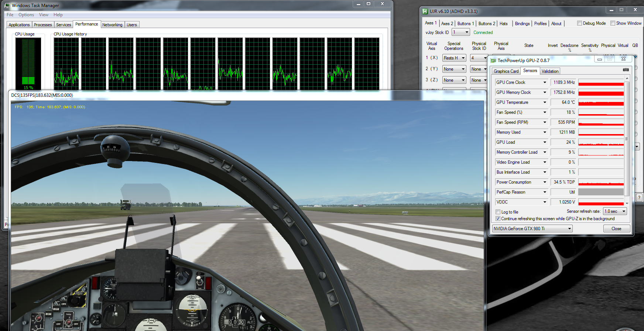
Task: Open the Power Consumption sensor dropdown
Action: (545, 182)
